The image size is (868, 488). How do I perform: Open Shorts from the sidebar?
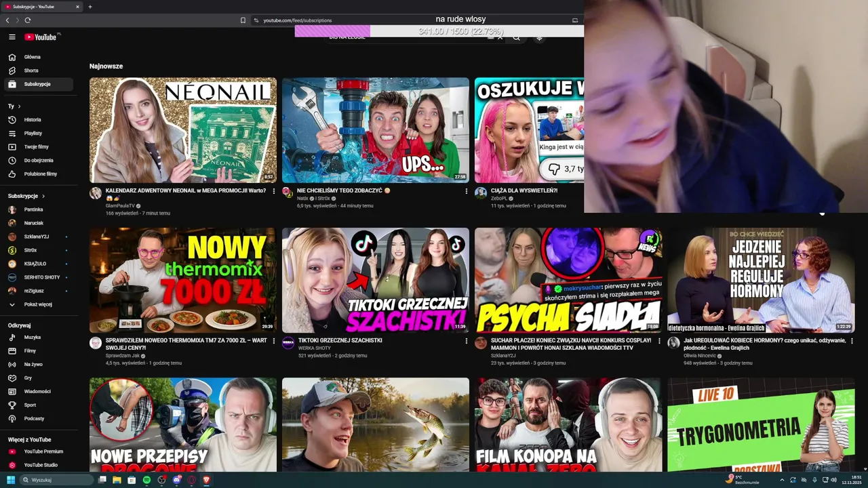pyautogui.click(x=40, y=70)
